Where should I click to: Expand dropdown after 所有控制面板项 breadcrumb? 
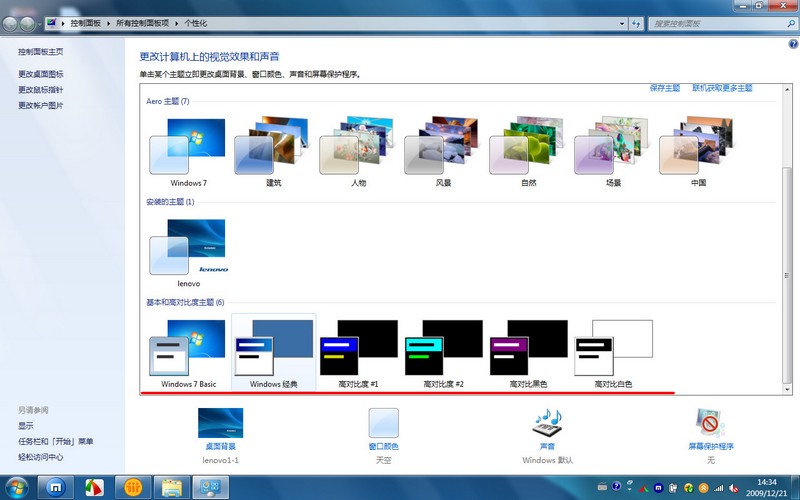pos(177,23)
